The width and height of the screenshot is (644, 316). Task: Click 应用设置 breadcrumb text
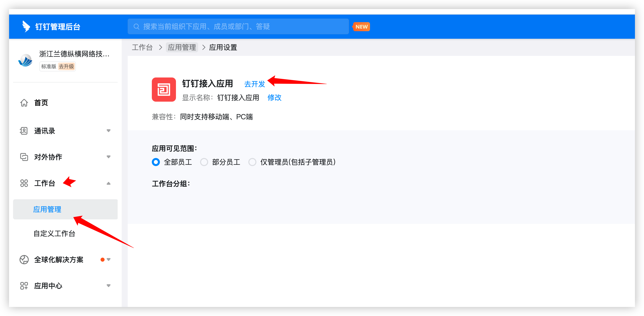tap(223, 47)
